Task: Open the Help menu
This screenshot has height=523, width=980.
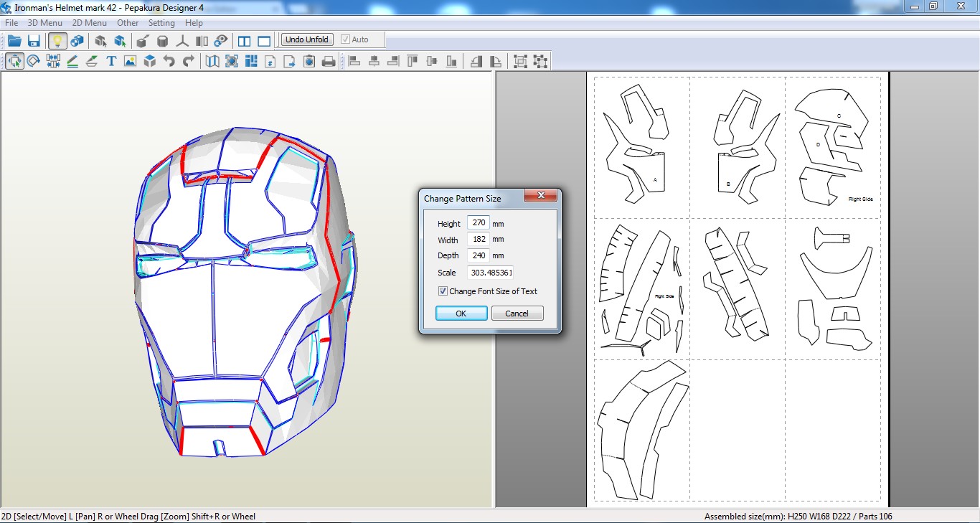Action: [194, 23]
